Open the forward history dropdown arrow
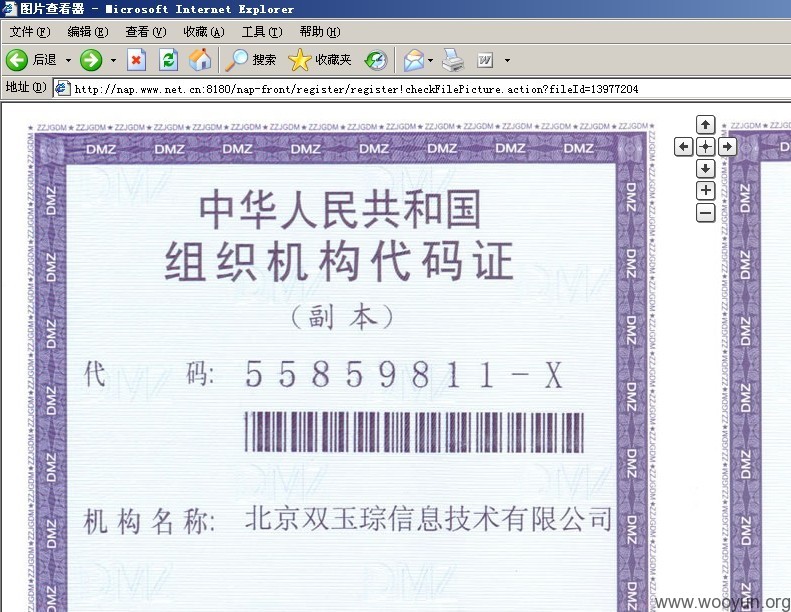The height and width of the screenshot is (612, 791). pyautogui.click(x=114, y=61)
